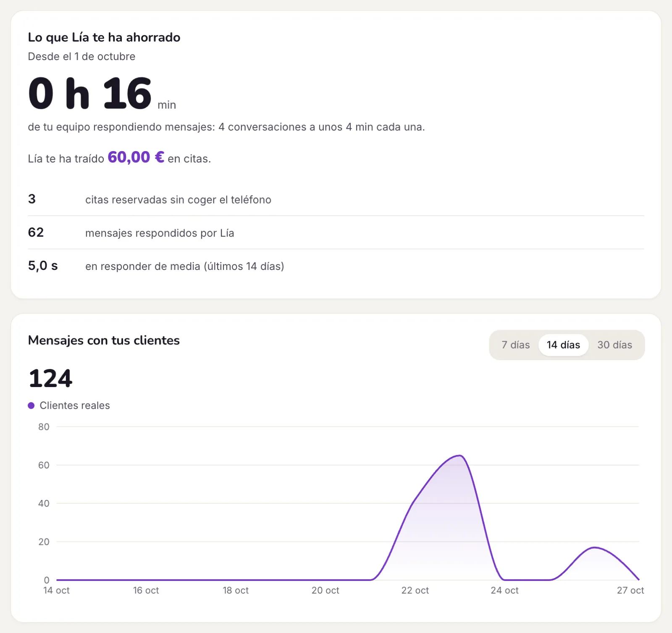Click the 124 total messages number
The width and height of the screenshot is (672, 633).
click(50, 378)
